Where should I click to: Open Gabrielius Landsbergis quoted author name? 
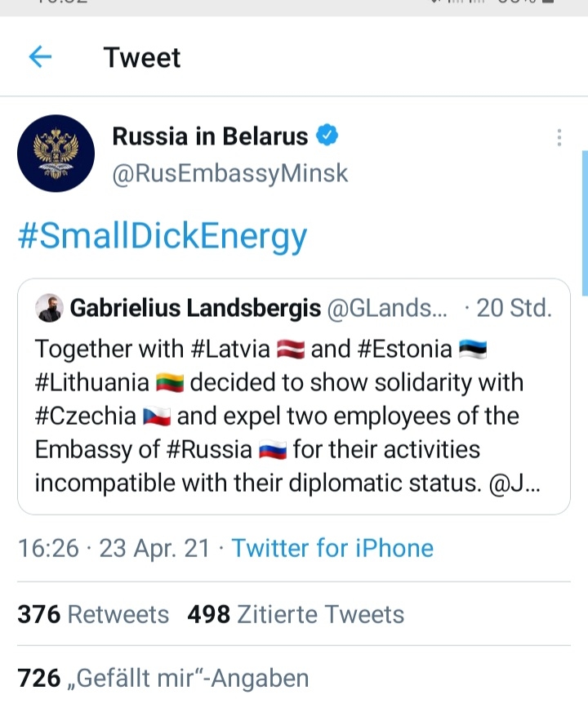coord(195,308)
